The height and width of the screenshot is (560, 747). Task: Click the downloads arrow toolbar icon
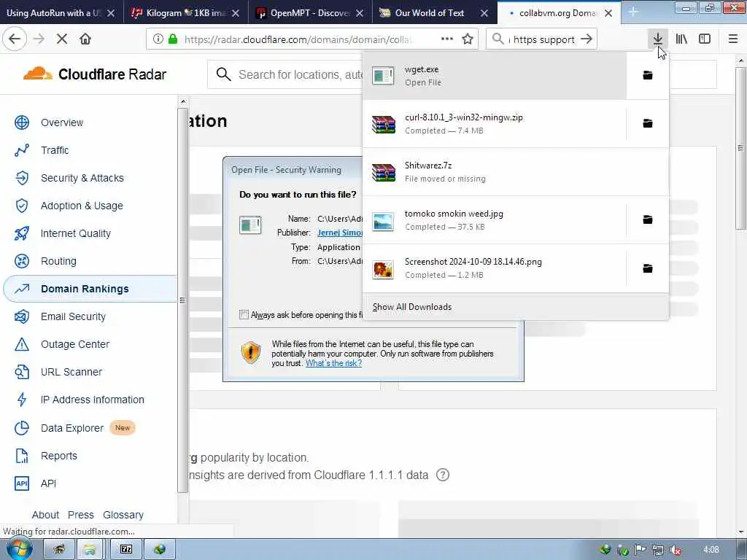point(658,39)
